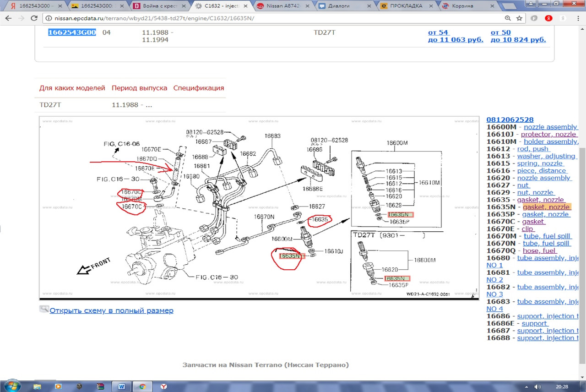Image resolution: width=586 pixels, height=392 pixels.
Task: Open 'spring, nozzle' link for 16615
Action: [540, 163]
